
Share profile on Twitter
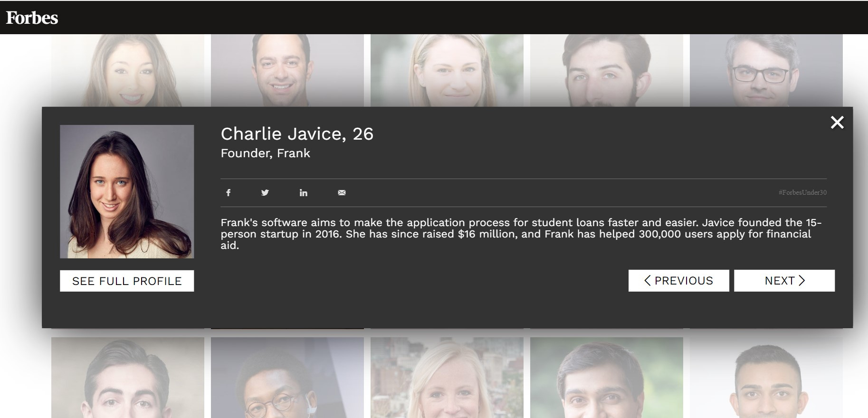pos(265,192)
